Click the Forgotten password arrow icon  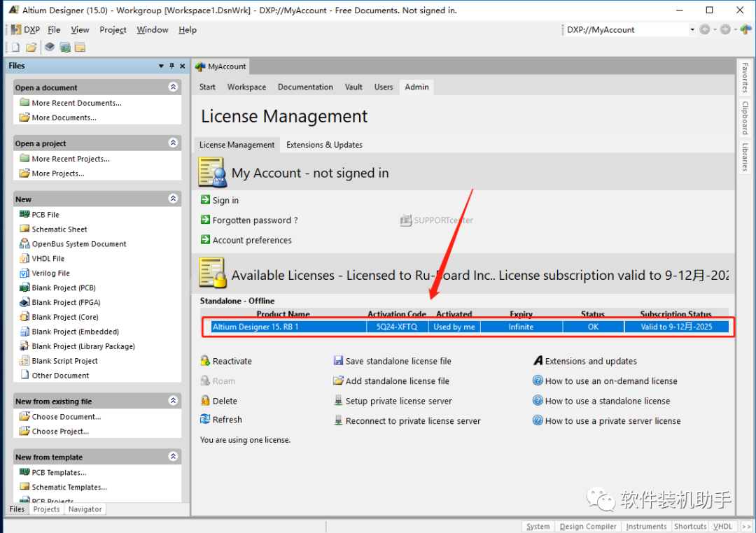205,220
